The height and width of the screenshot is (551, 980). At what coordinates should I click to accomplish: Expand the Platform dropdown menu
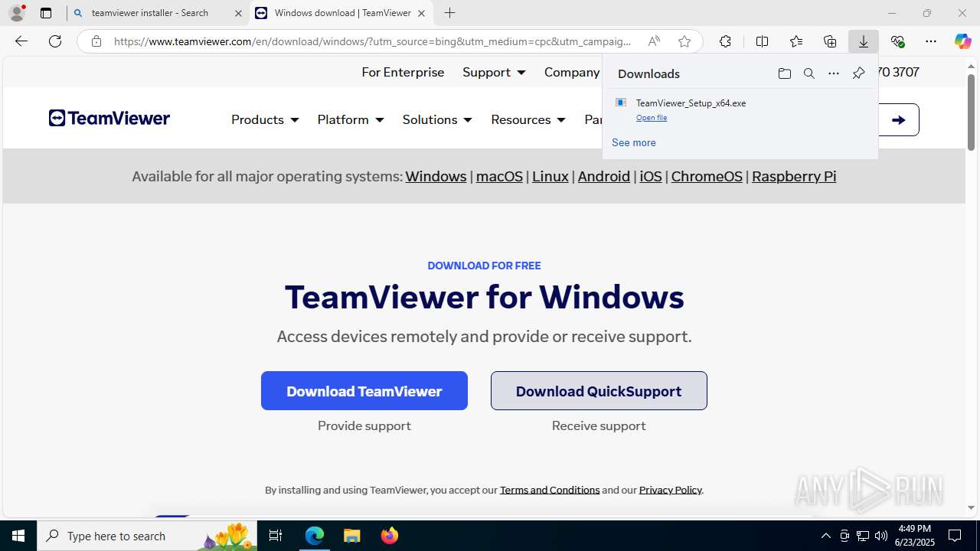pyautogui.click(x=351, y=119)
